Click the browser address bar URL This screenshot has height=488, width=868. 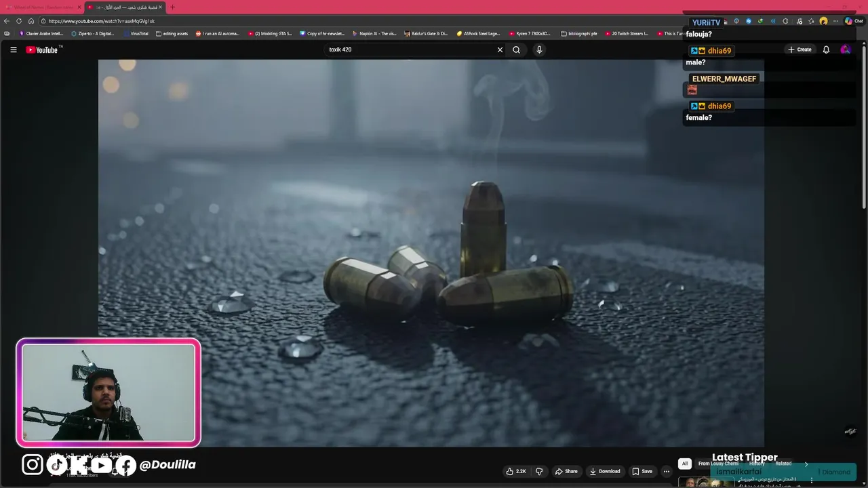(102, 21)
